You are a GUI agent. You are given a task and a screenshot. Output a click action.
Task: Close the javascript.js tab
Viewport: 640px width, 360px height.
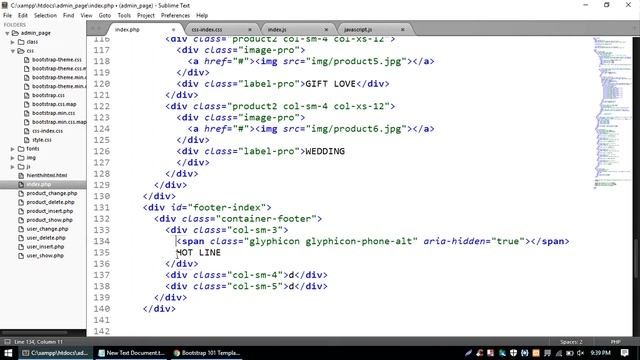[402, 29]
